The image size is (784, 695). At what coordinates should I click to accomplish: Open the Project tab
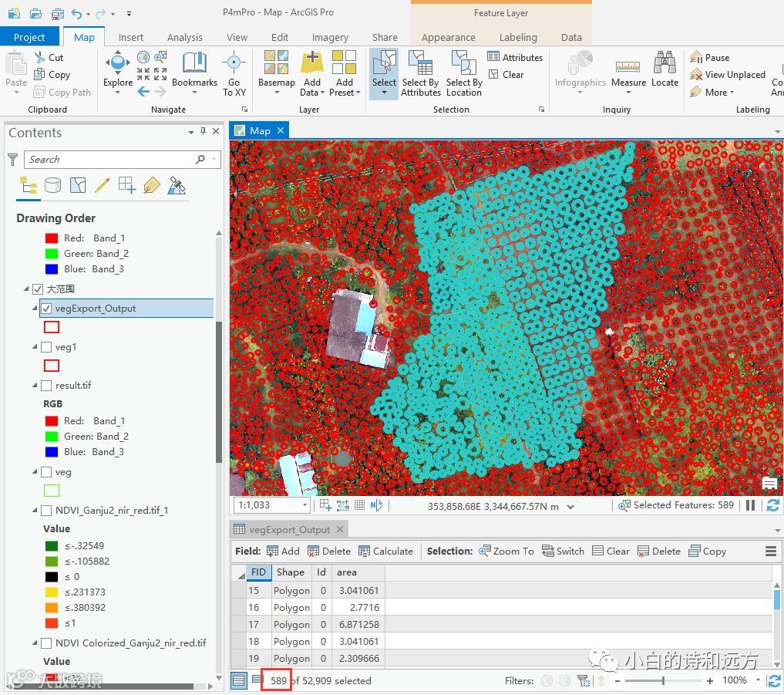point(29,37)
